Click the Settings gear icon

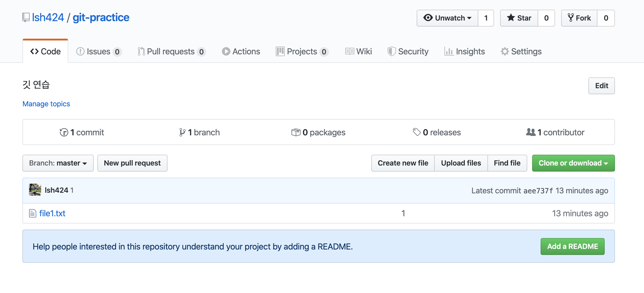tap(505, 52)
